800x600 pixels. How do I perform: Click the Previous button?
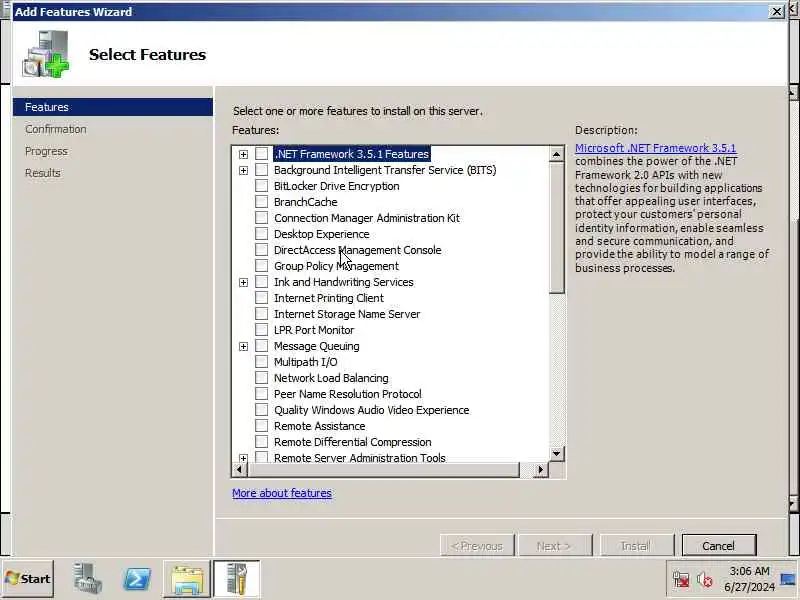click(477, 546)
